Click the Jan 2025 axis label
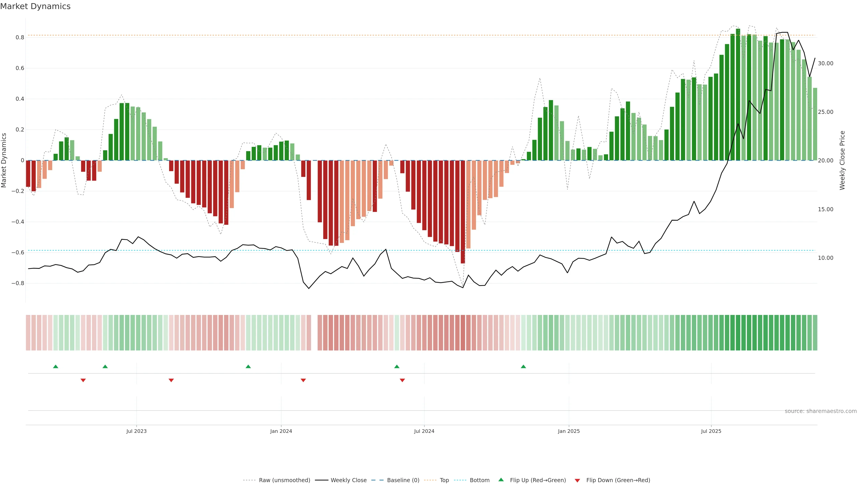The width and height of the screenshot is (868, 488). 569,431
